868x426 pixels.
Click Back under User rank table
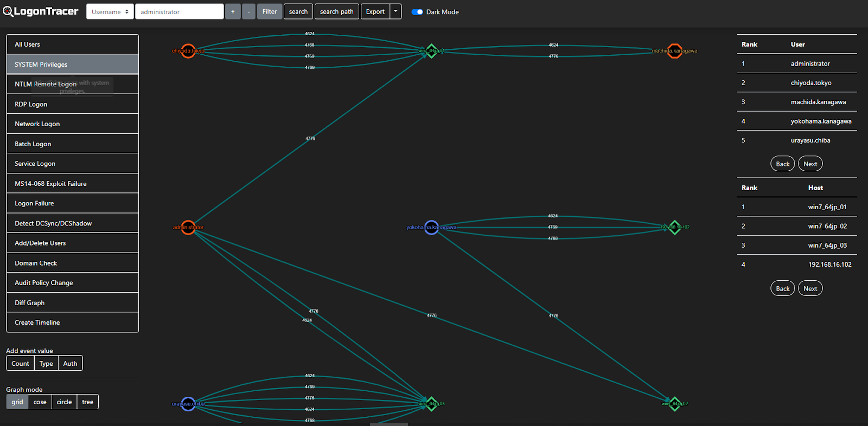783,164
